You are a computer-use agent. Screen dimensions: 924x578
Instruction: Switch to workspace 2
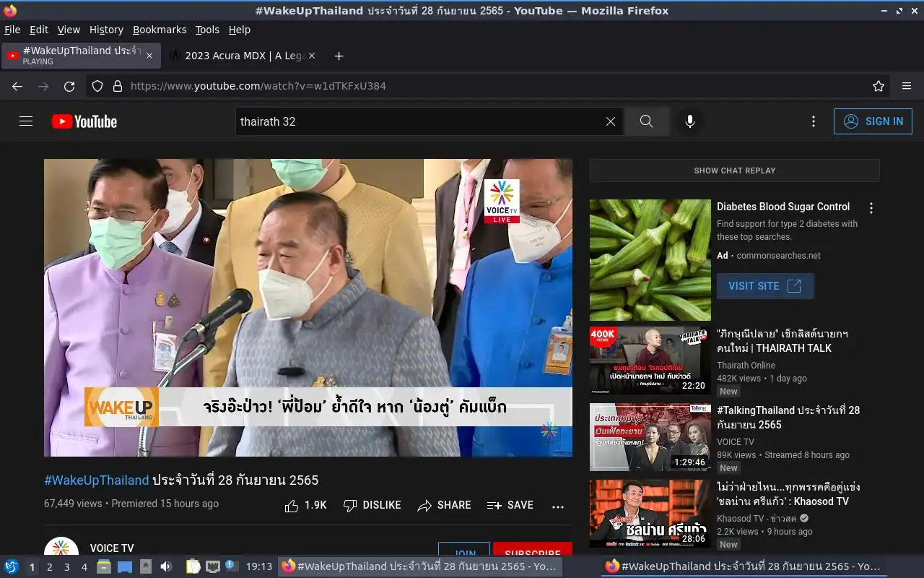50,567
